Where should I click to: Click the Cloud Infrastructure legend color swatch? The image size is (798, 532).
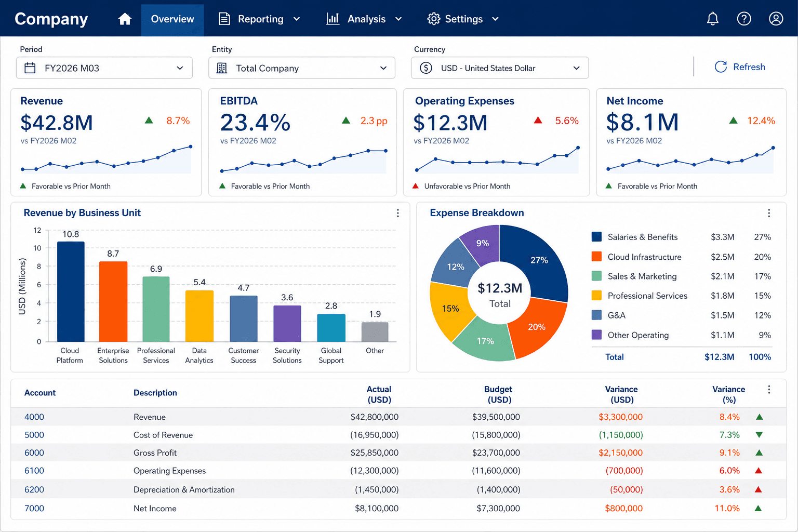pos(597,257)
